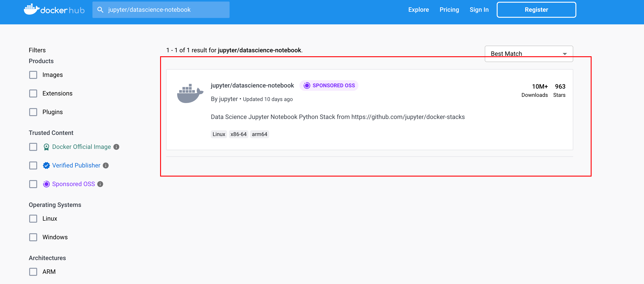Viewport: 644px width, 284px height.
Task: Open info icon beside Docker Official Image
Action: coord(116,147)
